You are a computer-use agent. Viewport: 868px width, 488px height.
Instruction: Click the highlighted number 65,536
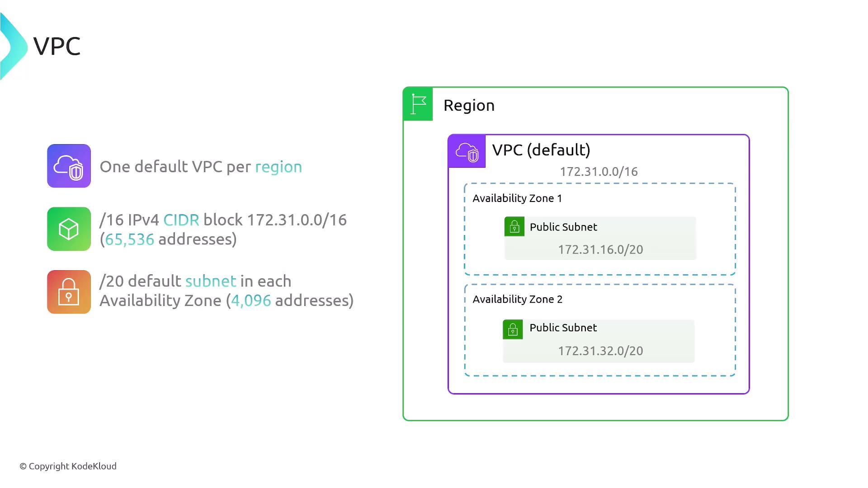point(130,239)
